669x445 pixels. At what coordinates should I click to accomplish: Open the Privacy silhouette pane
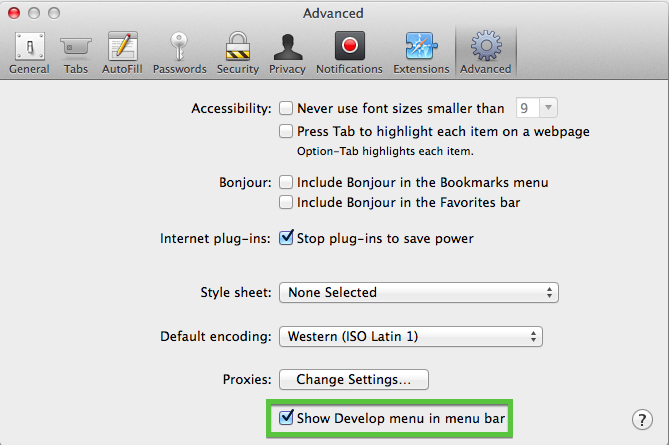(x=287, y=53)
